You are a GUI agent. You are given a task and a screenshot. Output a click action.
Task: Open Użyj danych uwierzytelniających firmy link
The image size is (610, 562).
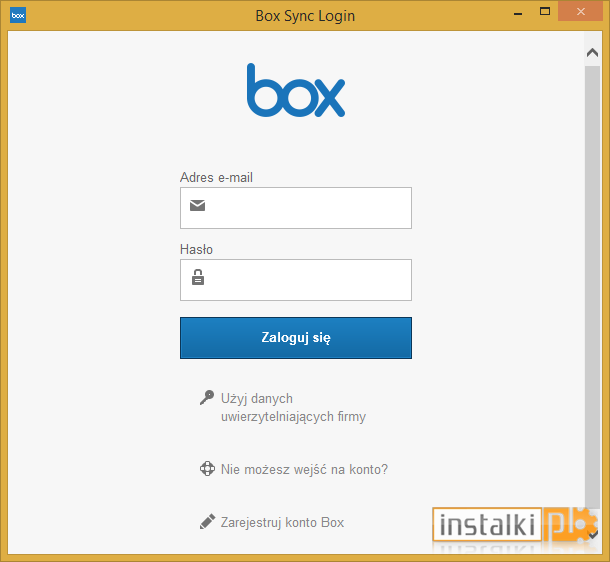point(293,408)
